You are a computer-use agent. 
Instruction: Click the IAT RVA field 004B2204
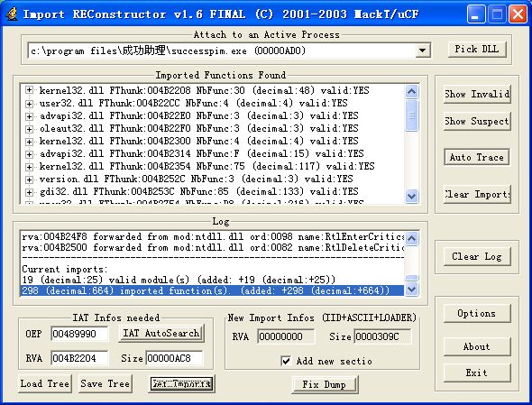(79, 358)
